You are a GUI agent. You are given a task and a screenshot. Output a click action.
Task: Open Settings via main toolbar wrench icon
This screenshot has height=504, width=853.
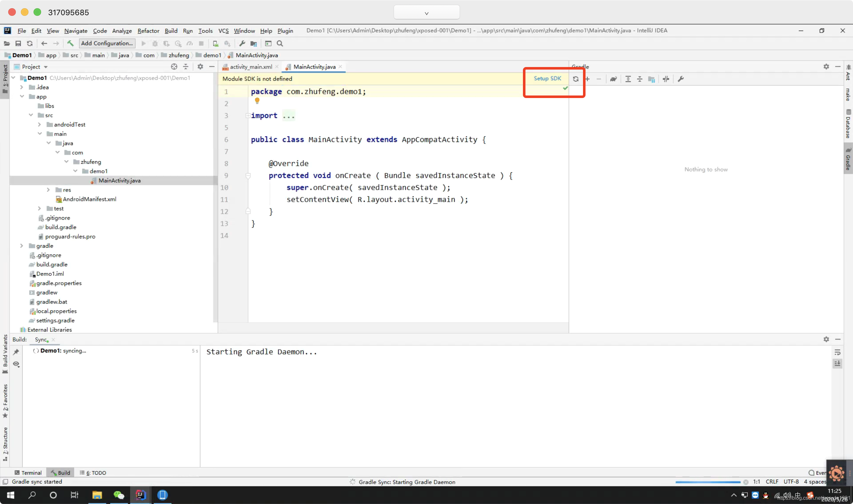[242, 43]
